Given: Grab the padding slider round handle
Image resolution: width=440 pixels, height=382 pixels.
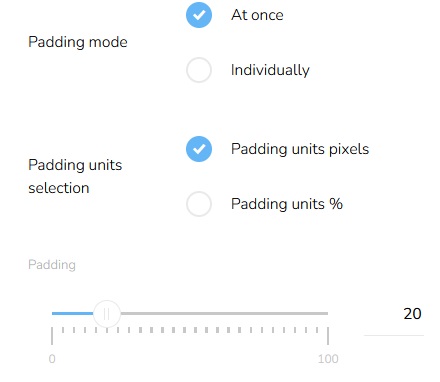Looking at the screenshot, I should pyautogui.click(x=107, y=314).
